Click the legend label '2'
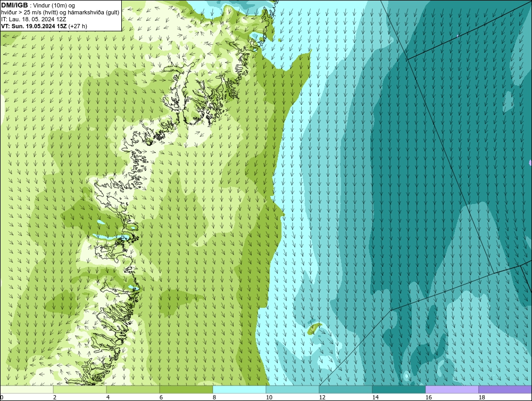The height and width of the screenshot is (401, 532). 55,397
